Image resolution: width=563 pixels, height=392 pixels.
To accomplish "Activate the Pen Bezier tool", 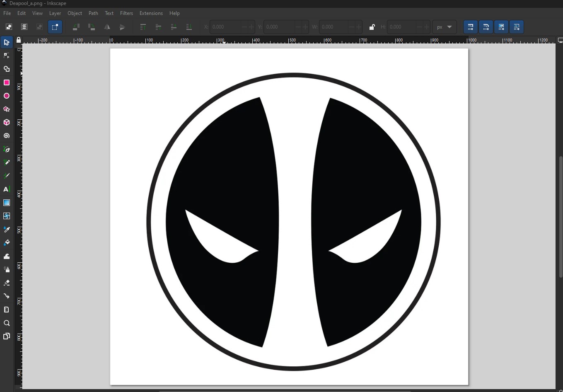I will [x=7, y=149].
